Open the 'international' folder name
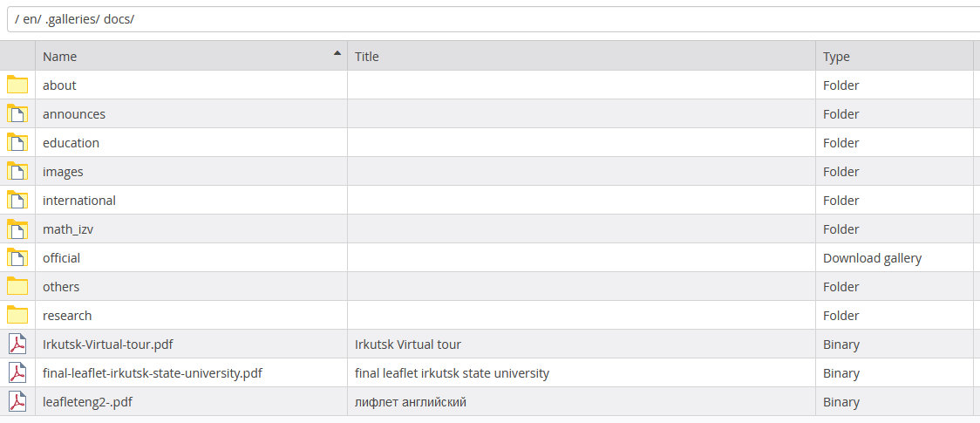This screenshot has width=980, height=423. 79,201
